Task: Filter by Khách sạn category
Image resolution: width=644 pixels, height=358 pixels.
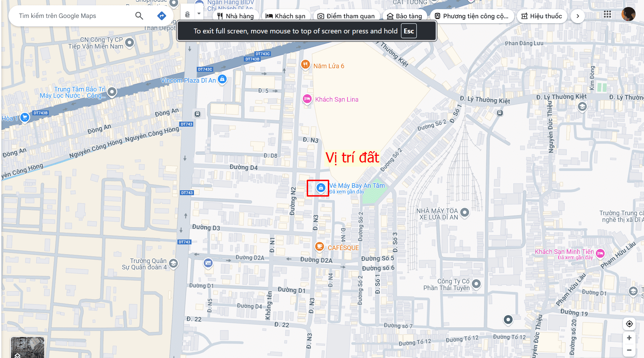Action: (285, 16)
